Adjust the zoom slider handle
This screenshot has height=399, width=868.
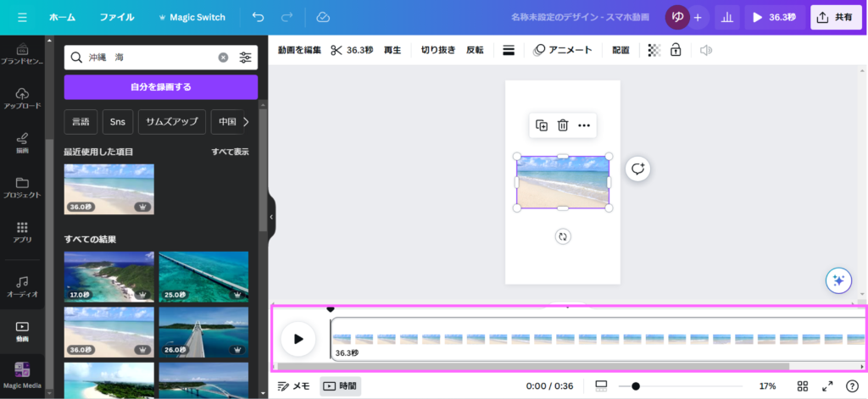(636, 385)
